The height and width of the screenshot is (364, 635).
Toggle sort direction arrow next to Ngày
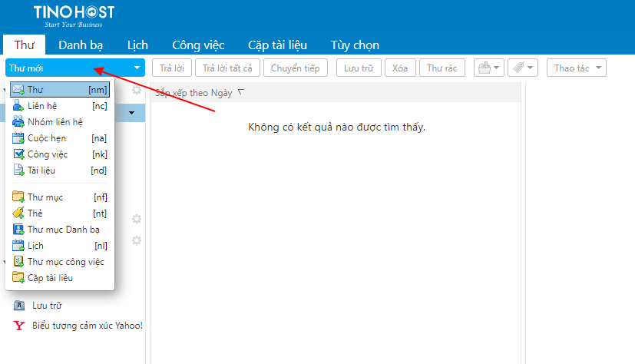point(241,92)
